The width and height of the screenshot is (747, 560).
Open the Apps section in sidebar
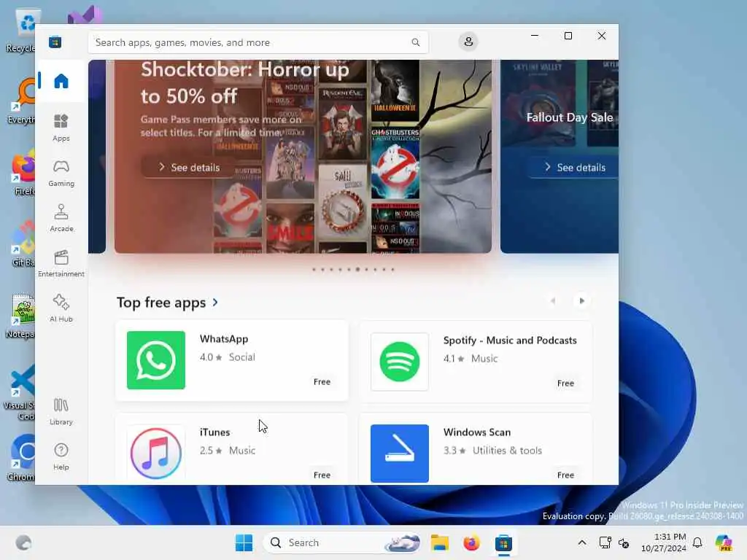tap(61, 128)
